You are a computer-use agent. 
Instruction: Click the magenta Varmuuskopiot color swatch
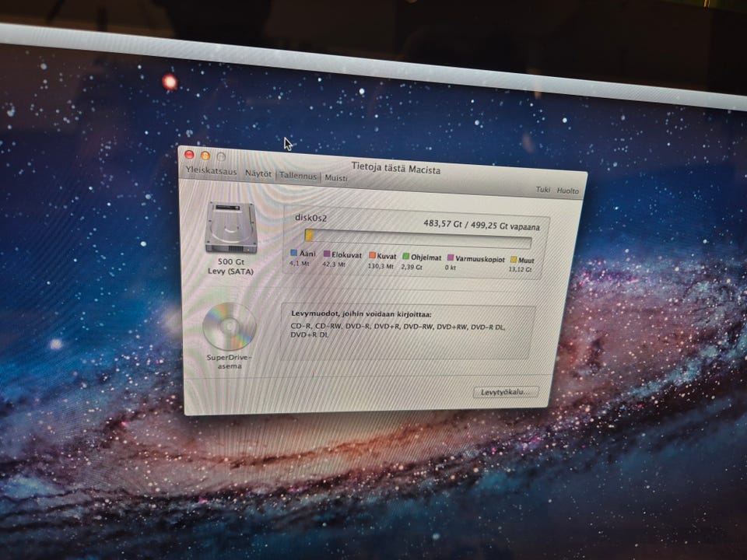pos(451,258)
